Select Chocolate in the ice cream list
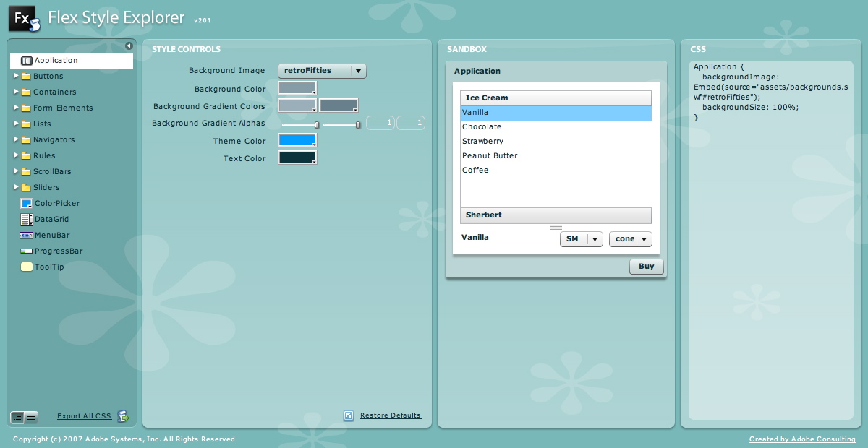Viewport: 868px width, 448px height. point(482,127)
